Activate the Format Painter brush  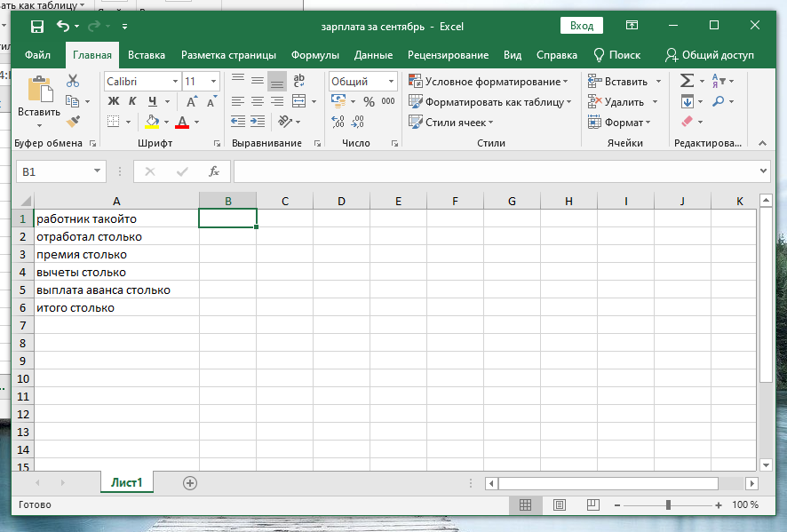73,122
